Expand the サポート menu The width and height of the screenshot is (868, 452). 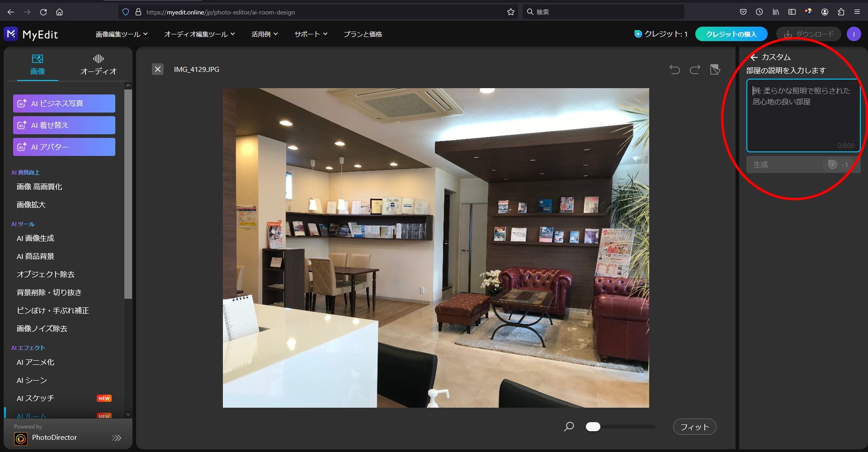tap(311, 34)
